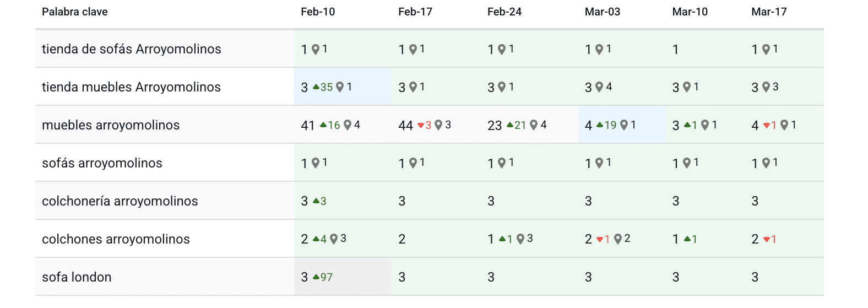Click the Feb-17 ranking cell for sofa london
This screenshot has height=308, width=868.
pos(402,277)
